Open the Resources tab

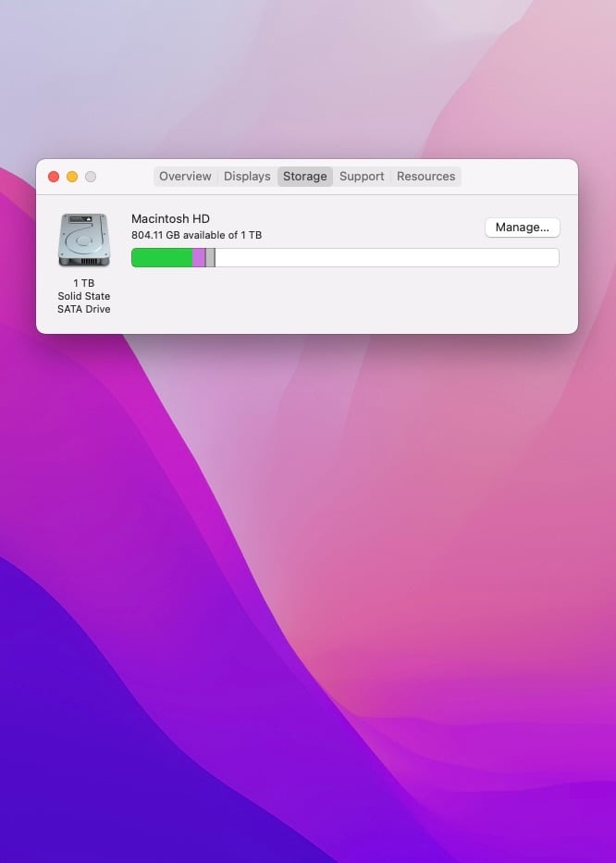pyautogui.click(x=425, y=176)
